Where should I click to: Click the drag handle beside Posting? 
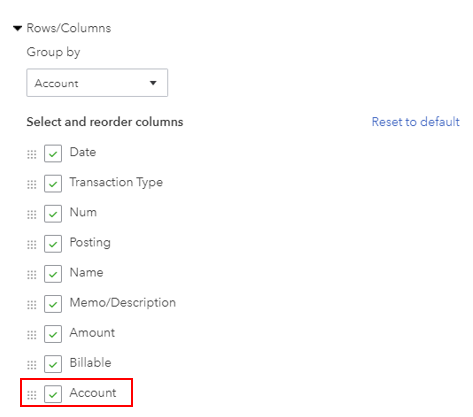pos(32,245)
